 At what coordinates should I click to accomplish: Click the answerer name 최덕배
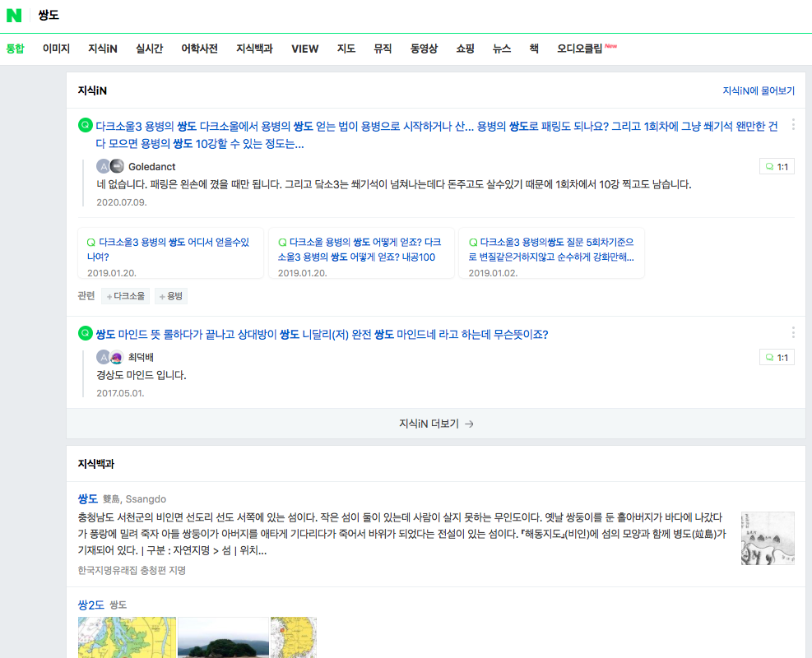point(141,357)
